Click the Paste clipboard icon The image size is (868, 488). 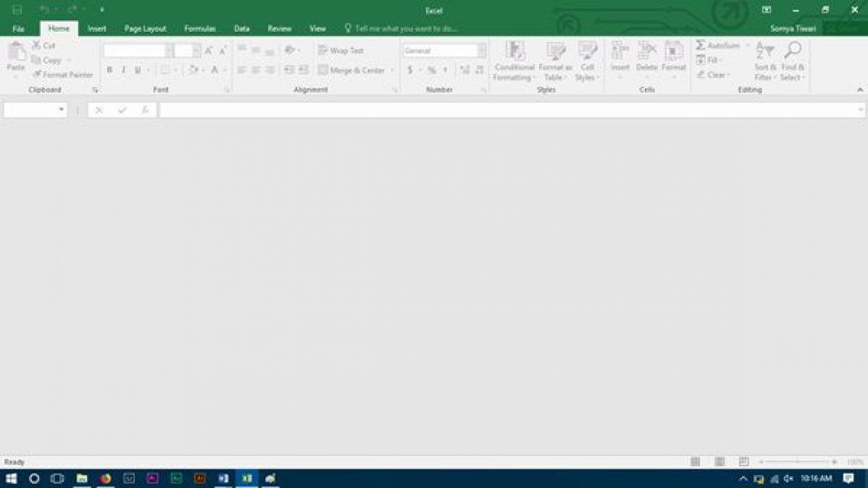click(x=16, y=52)
